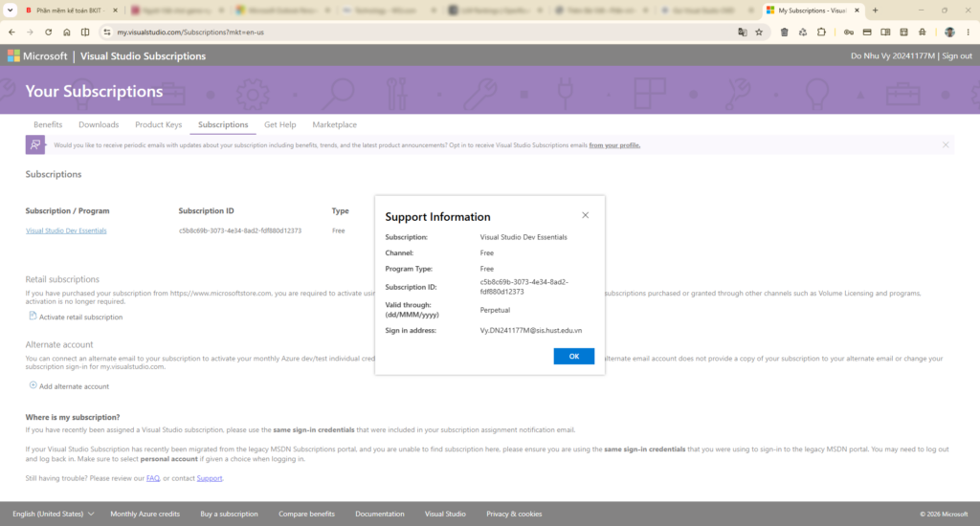The height and width of the screenshot is (526, 980).
Task: Switch to the Phần mềm kế toán BKIT browser tab
Action: pos(69,10)
